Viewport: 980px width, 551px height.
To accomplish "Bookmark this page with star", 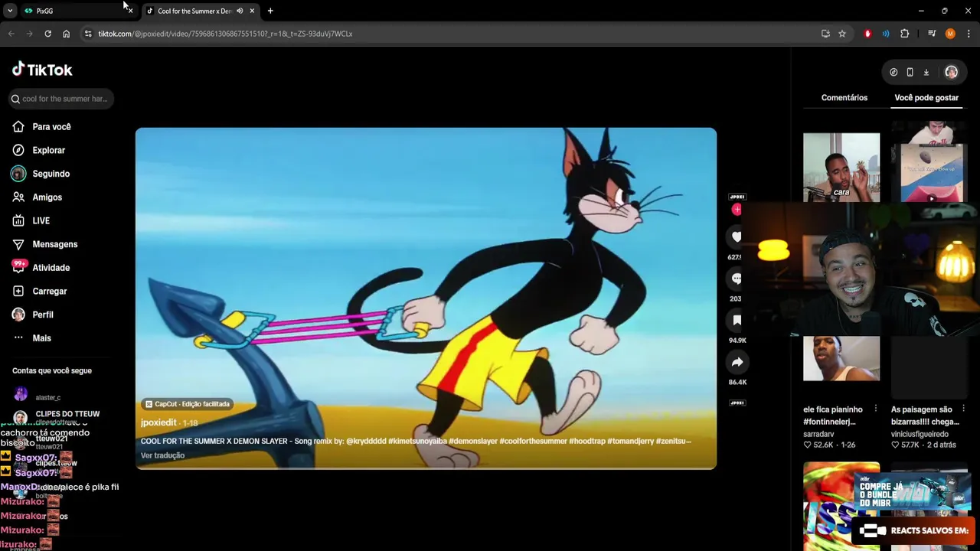I will (841, 34).
